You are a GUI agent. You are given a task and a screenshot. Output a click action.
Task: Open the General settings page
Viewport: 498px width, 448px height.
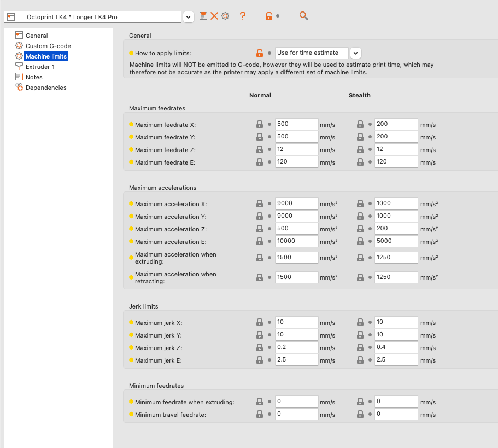click(x=37, y=36)
